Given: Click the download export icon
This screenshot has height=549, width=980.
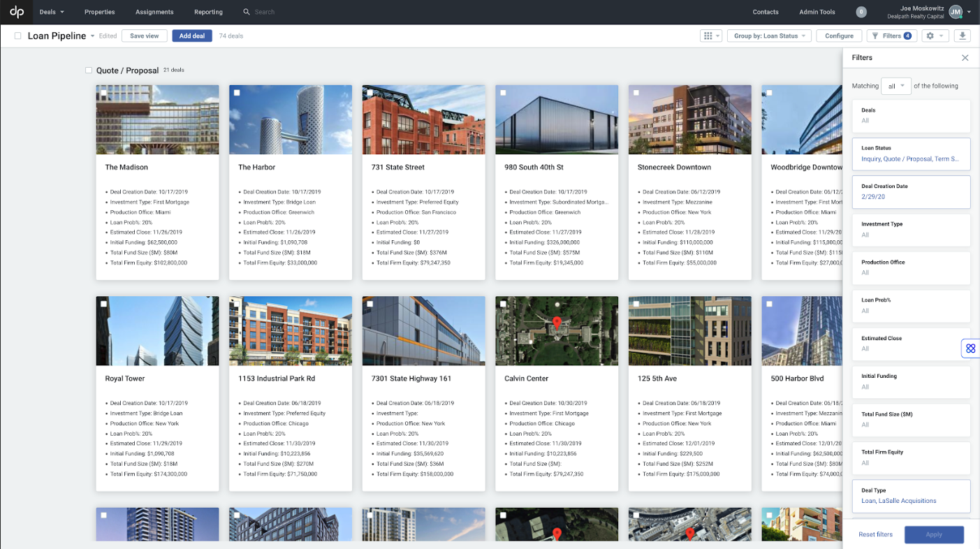Looking at the screenshot, I should pyautogui.click(x=962, y=36).
